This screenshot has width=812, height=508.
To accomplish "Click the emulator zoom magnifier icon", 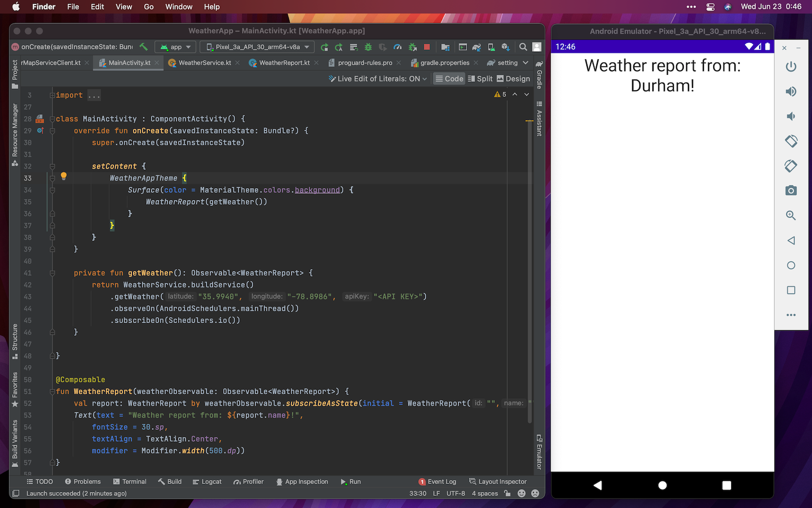I will pyautogui.click(x=791, y=215).
